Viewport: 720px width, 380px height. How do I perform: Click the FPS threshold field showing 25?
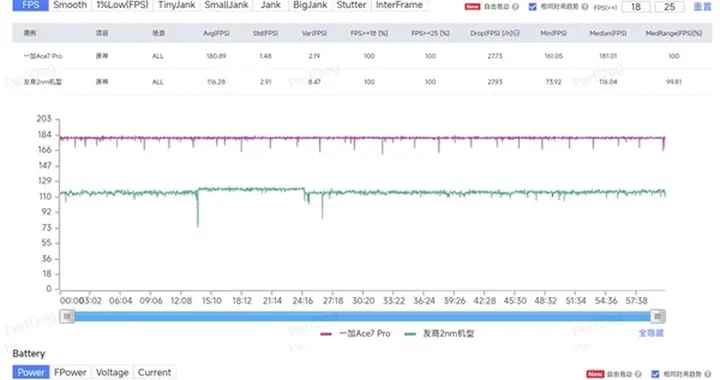click(669, 7)
